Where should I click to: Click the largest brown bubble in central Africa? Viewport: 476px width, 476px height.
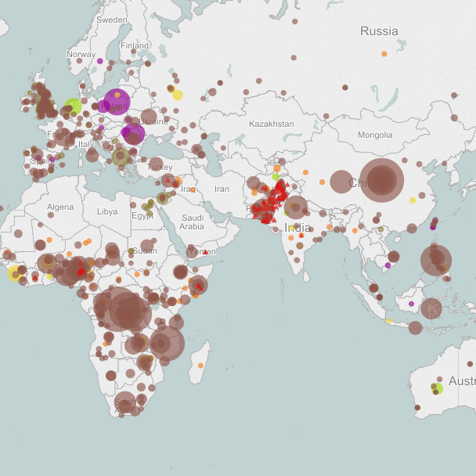125,310
